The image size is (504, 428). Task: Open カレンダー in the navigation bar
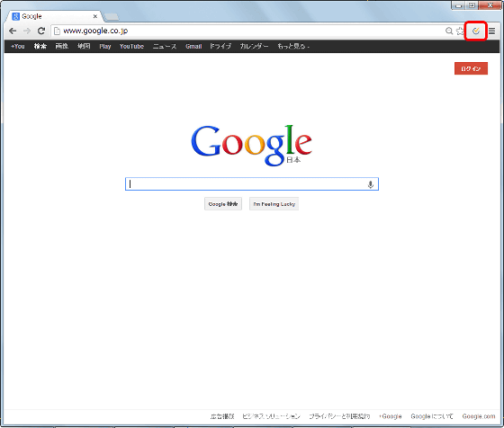[x=254, y=46]
